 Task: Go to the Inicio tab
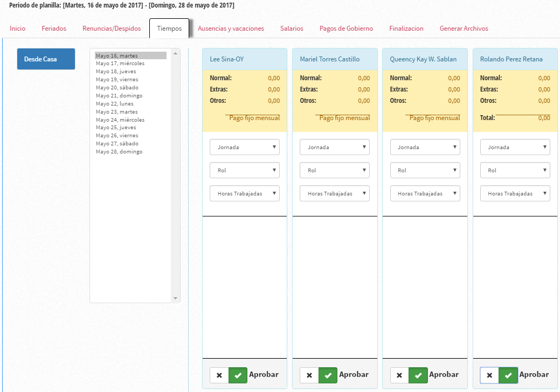pos(17,29)
